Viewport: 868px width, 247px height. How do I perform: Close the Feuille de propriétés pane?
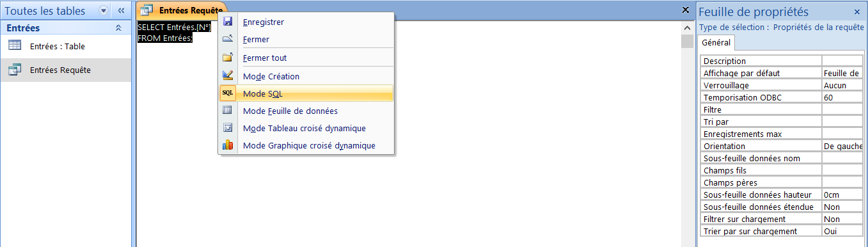857,12
